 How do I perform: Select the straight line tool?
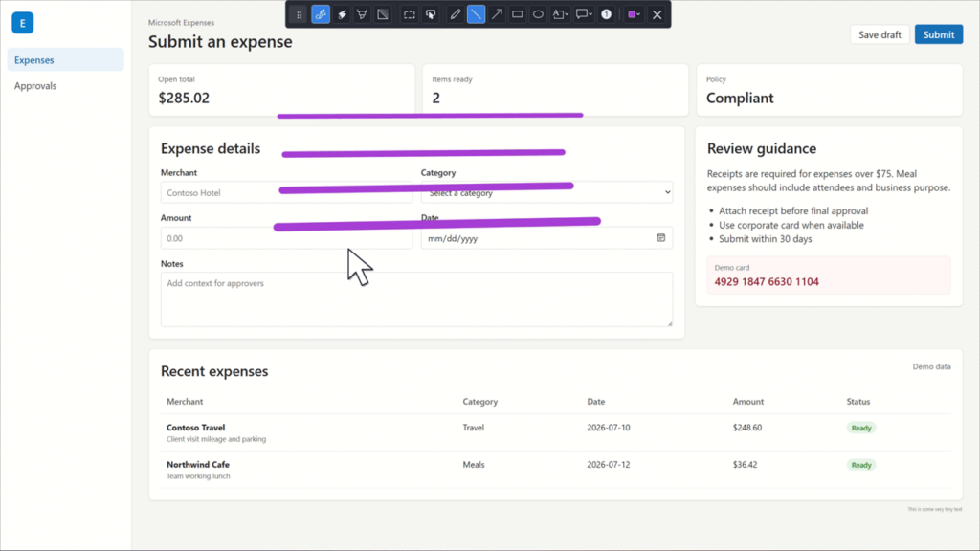point(477,14)
